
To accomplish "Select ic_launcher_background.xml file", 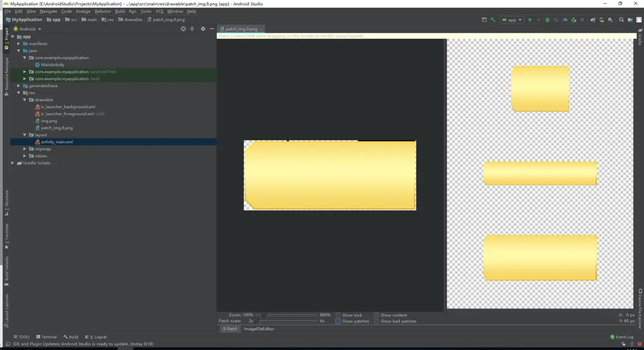I will [65, 107].
